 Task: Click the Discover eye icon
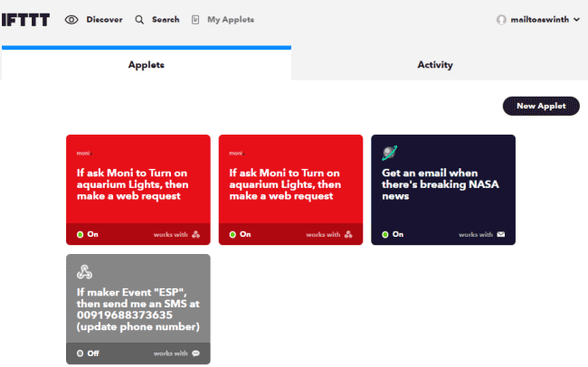tap(71, 20)
